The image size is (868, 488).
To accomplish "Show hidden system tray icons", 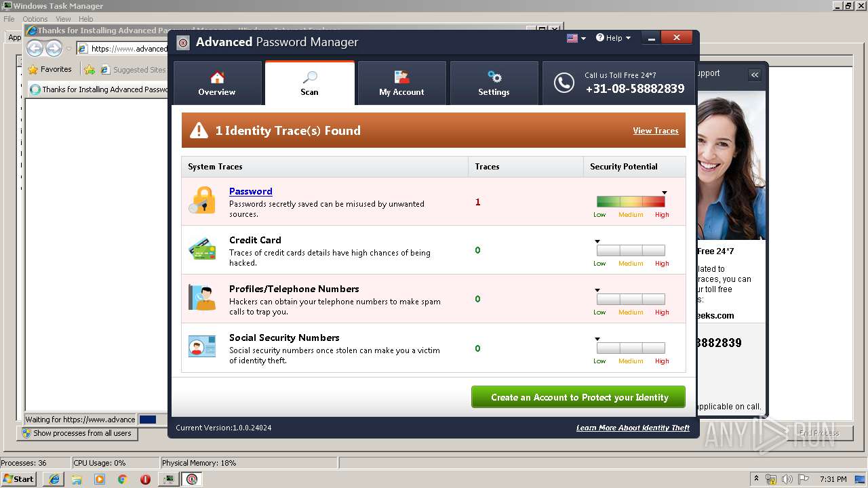I will [x=757, y=479].
